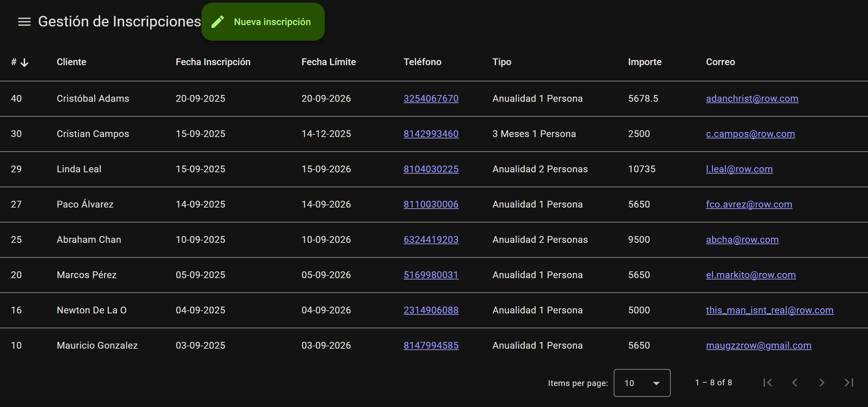Toggle the # column sort arrow

tap(24, 62)
